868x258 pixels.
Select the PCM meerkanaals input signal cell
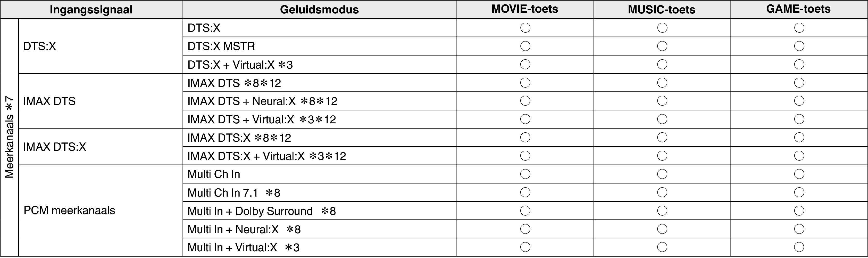(69, 211)
